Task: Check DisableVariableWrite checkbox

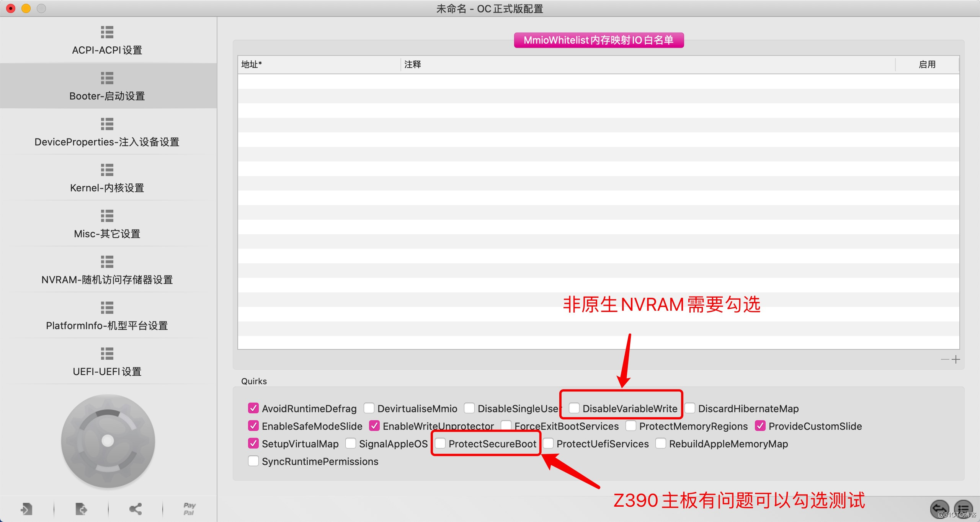Action: point(574,408)
